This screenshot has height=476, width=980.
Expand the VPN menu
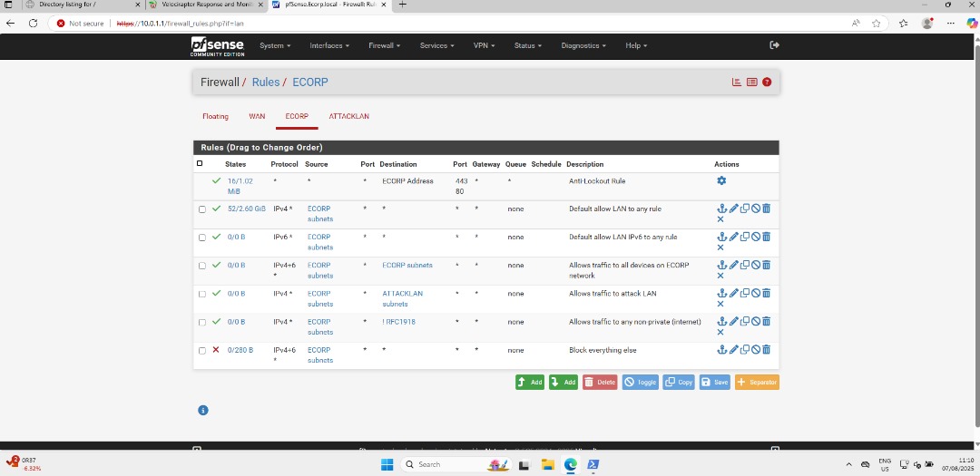484,45
